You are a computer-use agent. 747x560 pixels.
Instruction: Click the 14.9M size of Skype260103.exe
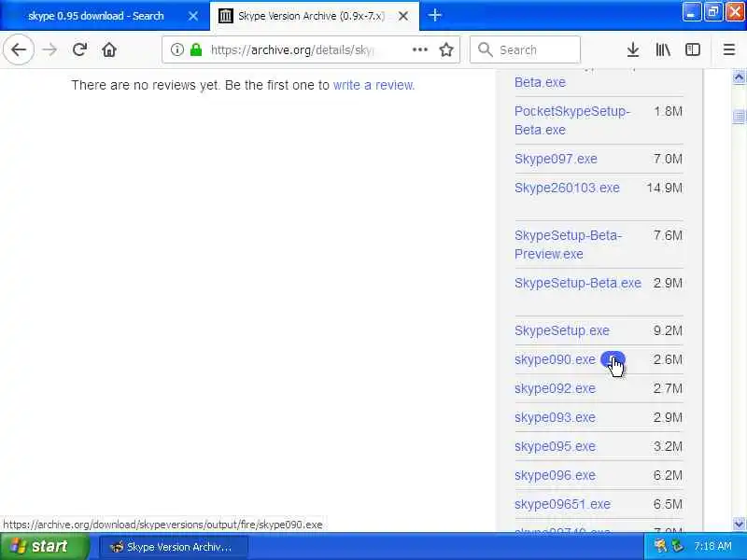(x=664, y=188)
